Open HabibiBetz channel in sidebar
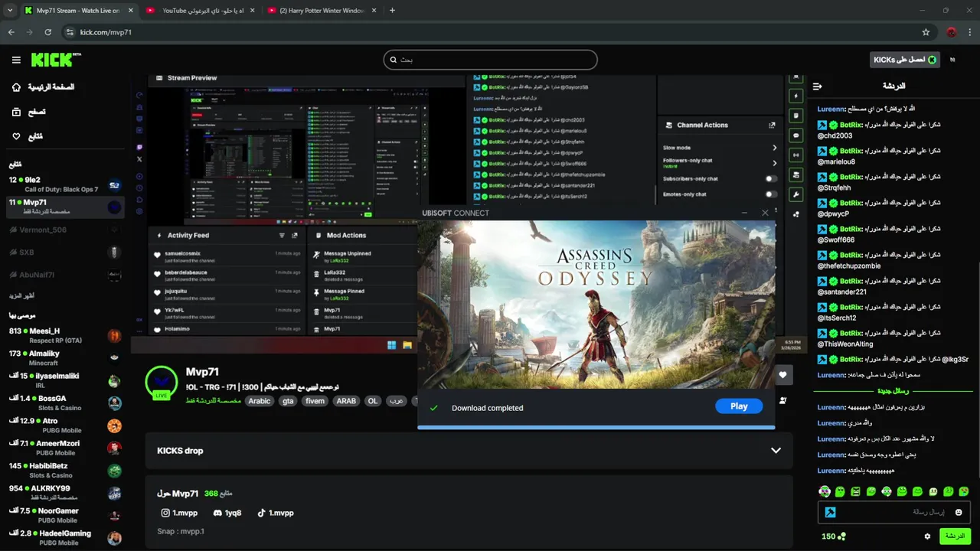 pos(65,470)
